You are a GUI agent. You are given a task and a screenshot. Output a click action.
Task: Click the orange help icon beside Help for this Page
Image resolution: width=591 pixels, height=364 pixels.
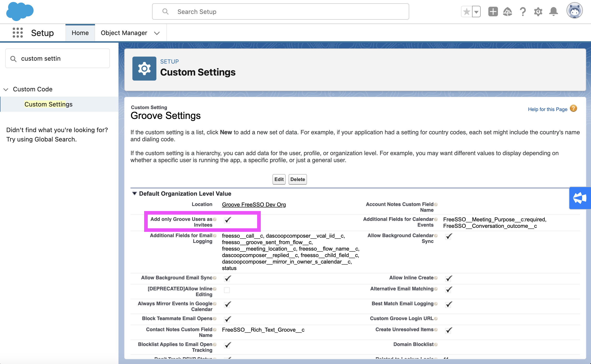click(x=573, y=109)
